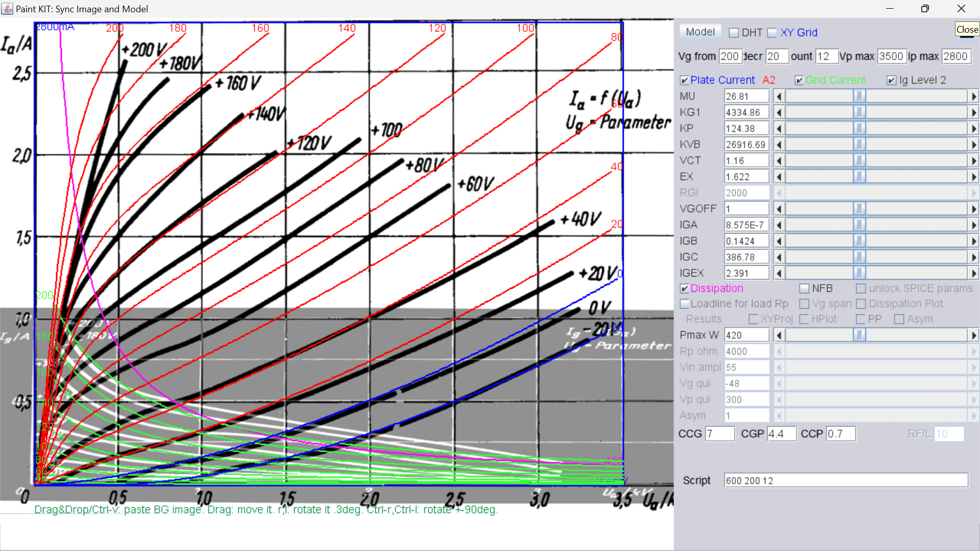Click the KP right arrow button
The height and width of the screenshot is (551, 980).
973,129
